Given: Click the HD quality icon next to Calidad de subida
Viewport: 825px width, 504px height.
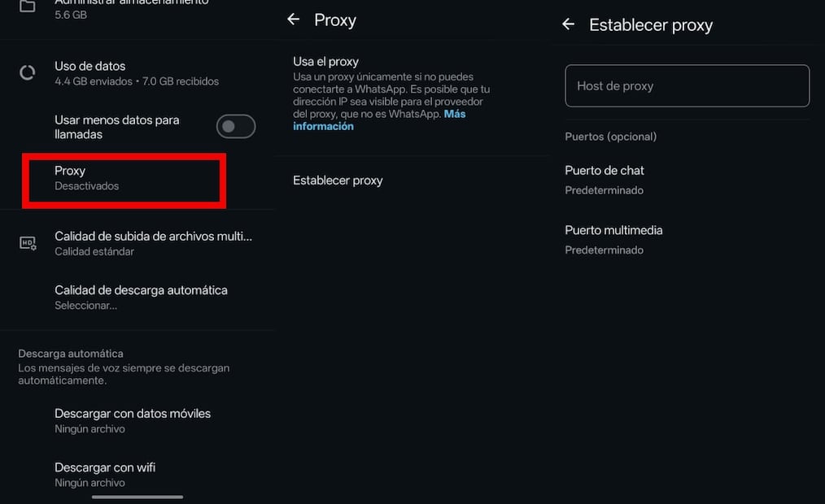Looking at the screenshot, I should tap(27, 242).
